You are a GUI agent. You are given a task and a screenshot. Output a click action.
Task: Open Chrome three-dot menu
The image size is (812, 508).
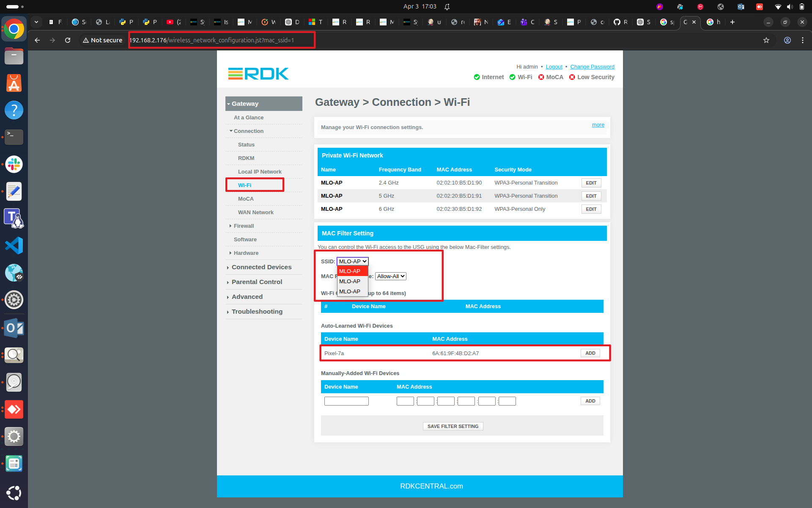pos(802,40)
